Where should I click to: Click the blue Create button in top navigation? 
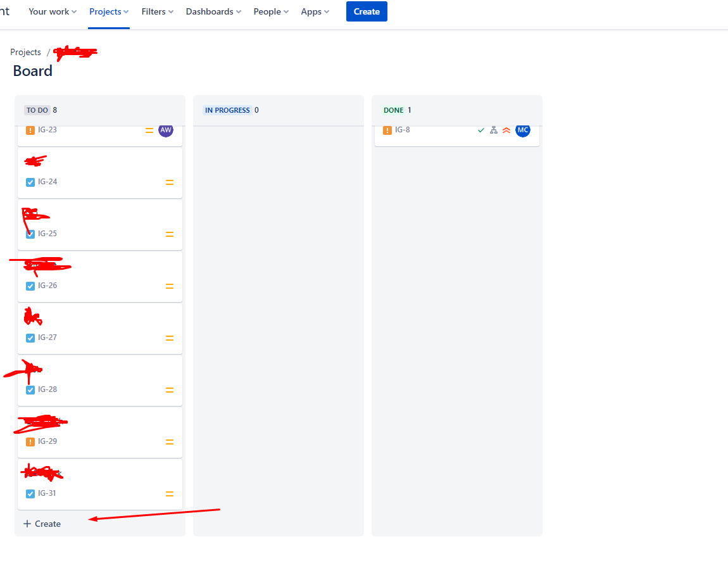[367, 11]
